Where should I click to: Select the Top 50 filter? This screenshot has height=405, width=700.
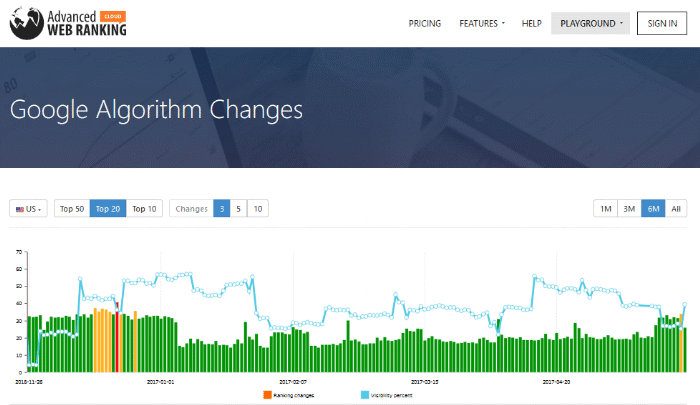tap(72, 209)
